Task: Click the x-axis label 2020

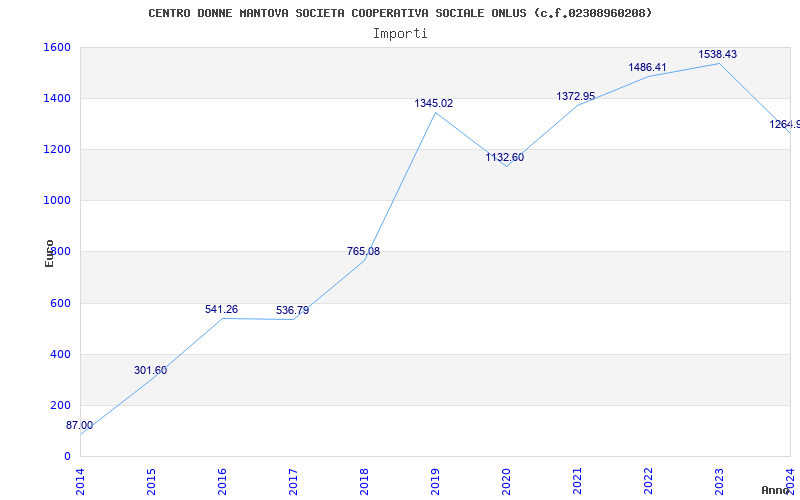Action: (x=506, y=482)
